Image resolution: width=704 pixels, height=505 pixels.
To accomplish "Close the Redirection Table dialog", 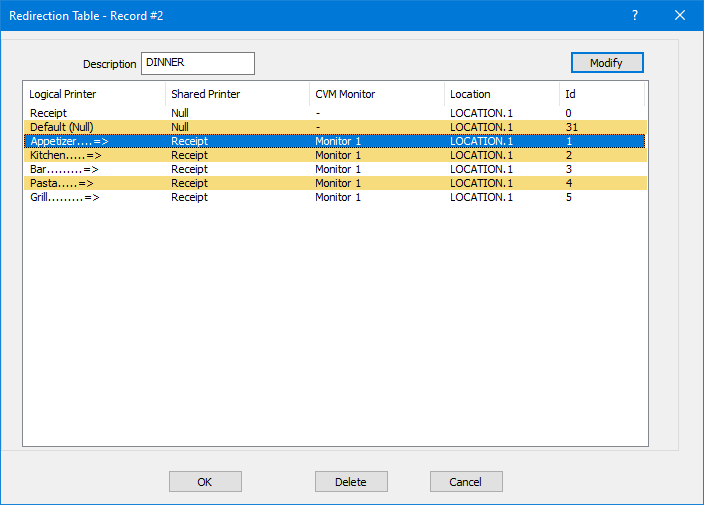I will pos(680,15).
